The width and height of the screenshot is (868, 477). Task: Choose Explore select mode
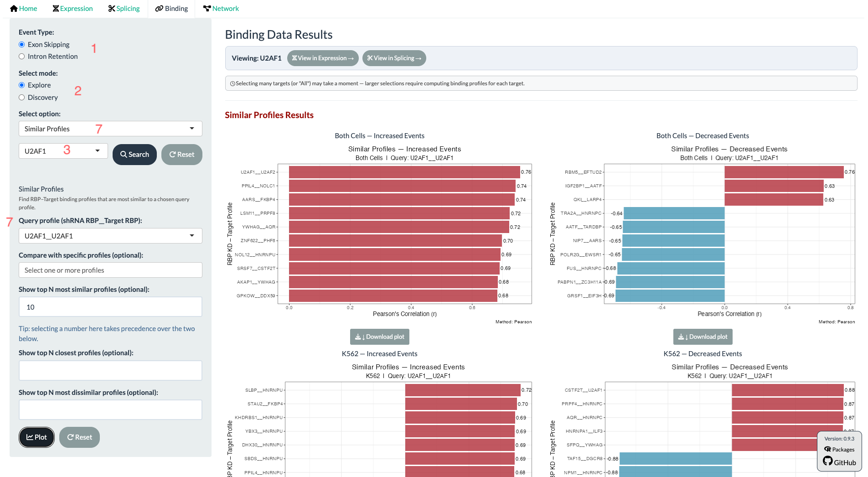pyautogui.click(x=21, y=85)
